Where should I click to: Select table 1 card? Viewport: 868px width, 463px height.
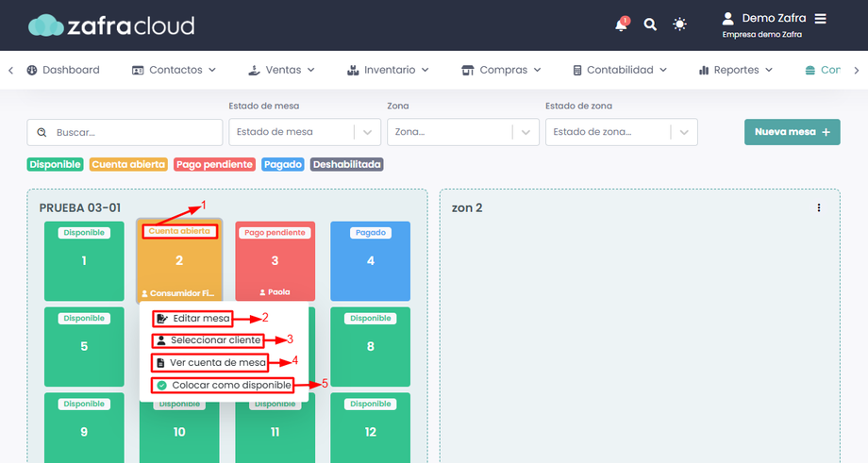pyautogui.click(x=84, y=261)
